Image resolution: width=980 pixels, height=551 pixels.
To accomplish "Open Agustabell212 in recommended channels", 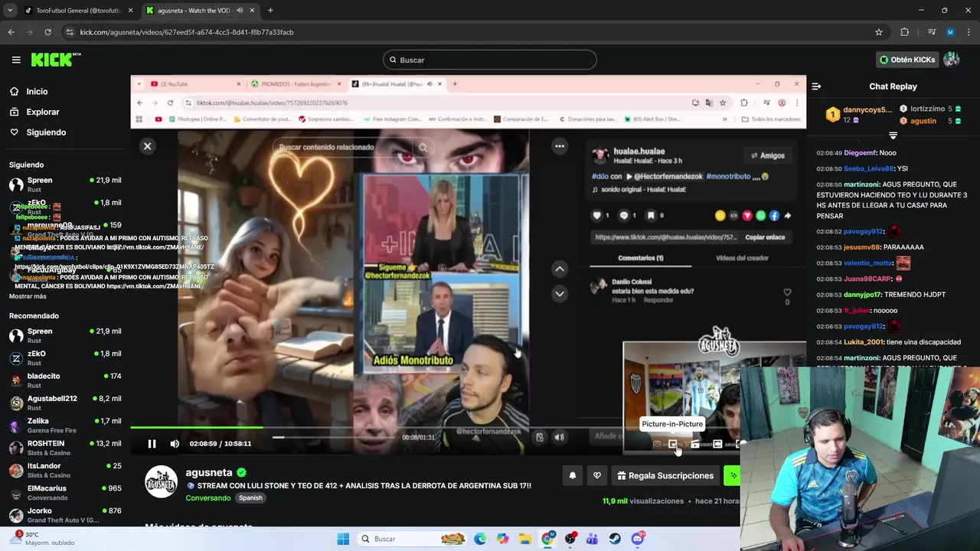I will [x=65, y=403].
